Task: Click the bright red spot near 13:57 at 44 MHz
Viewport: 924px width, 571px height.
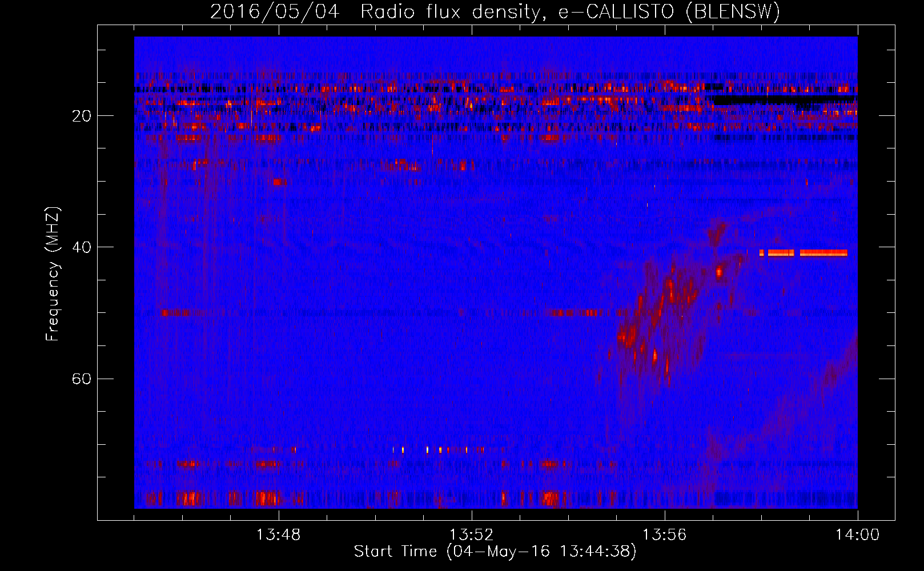Action: click(x=719, y=272)
